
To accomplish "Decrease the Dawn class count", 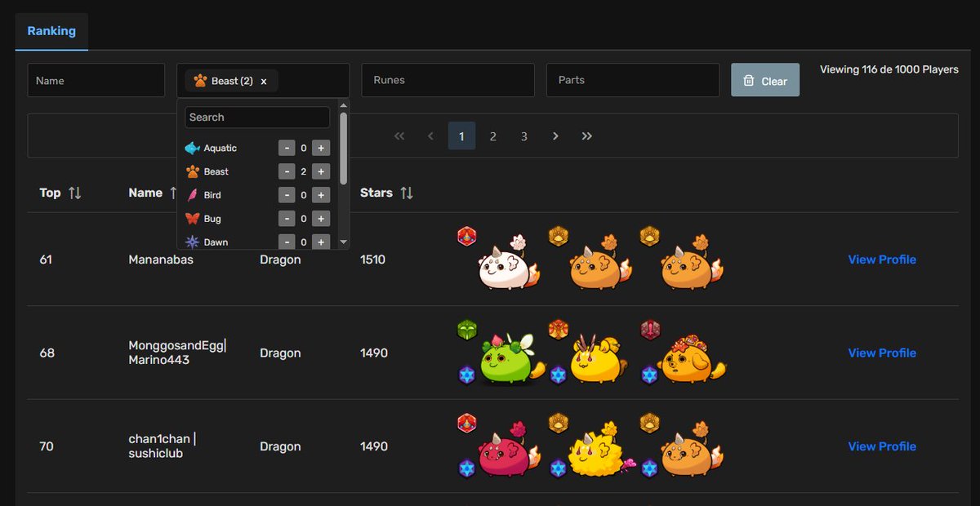I will click(287, 242).
